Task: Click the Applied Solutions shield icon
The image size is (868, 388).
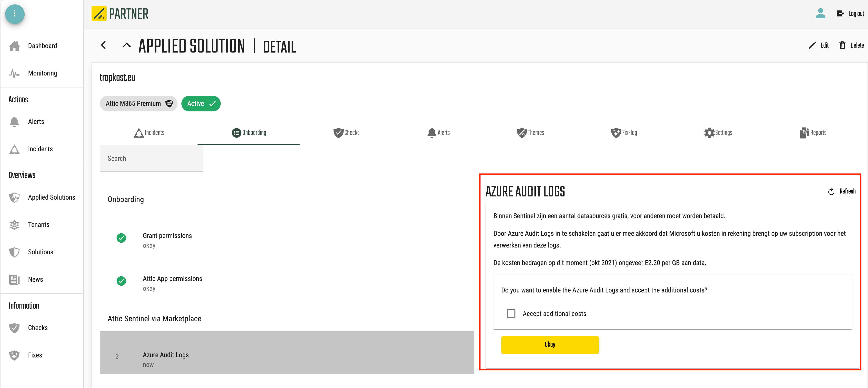Action: click(14, 197)
